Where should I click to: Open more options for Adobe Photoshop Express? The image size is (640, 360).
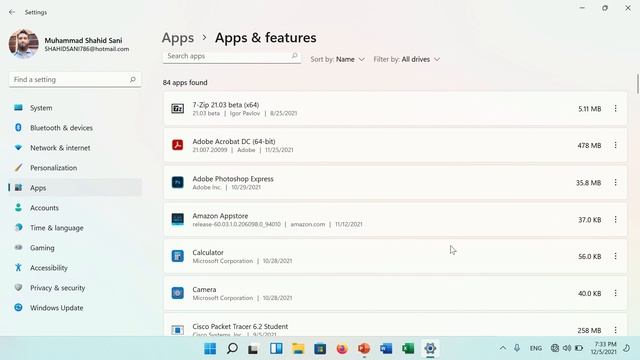[615, 182]
